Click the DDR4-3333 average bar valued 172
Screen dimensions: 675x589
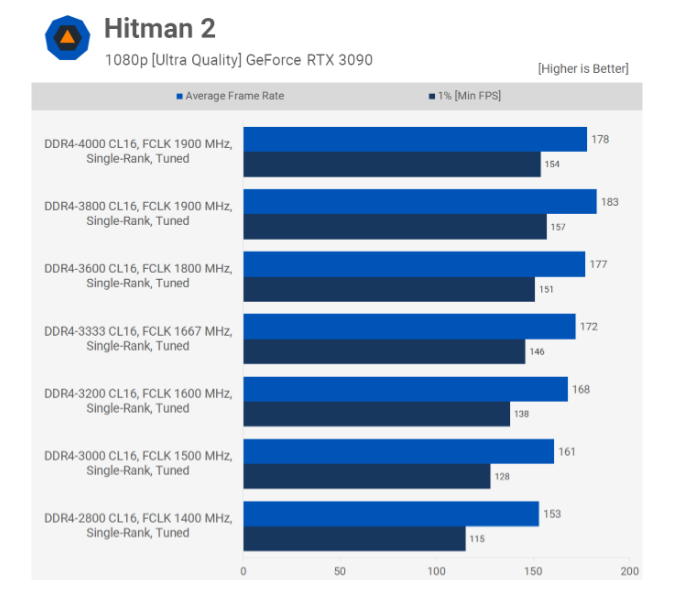click(409, 327)
